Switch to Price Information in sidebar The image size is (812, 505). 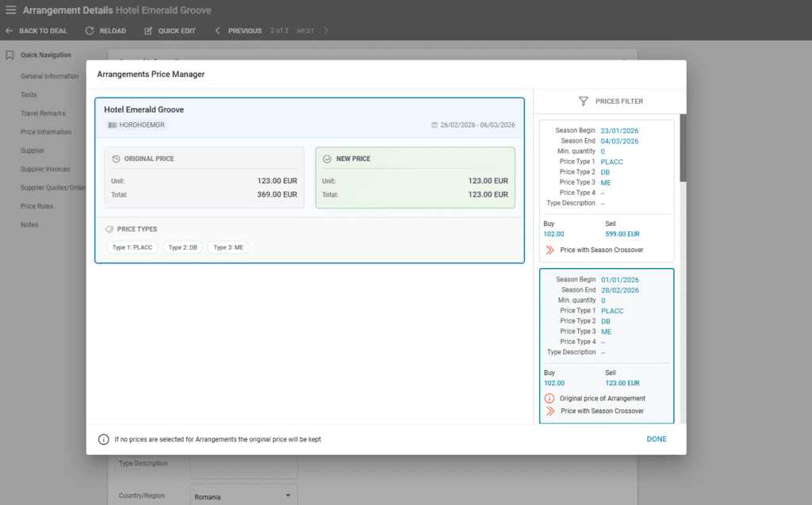(48, 132)
